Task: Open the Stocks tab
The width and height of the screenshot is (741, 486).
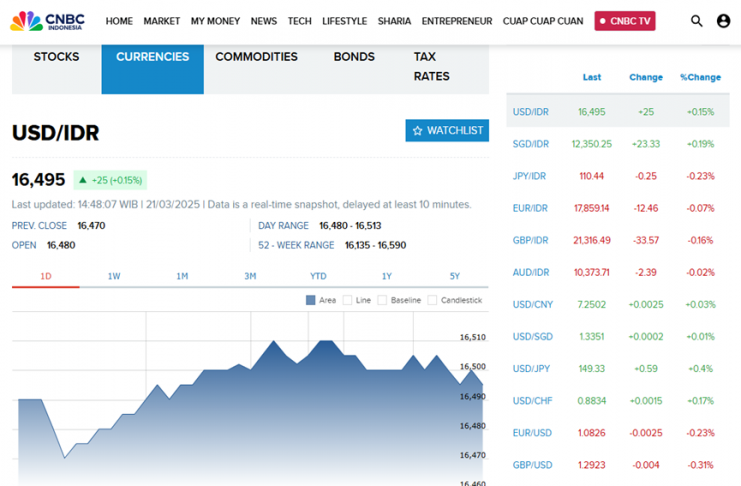Action: tap(56, 57)
